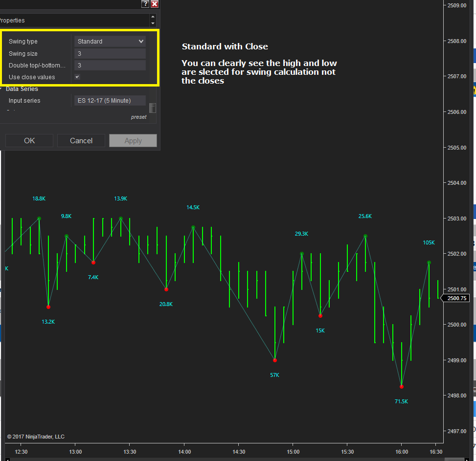Click the 2500.75 current price marker
476x461 pixels.
[455, 298]
